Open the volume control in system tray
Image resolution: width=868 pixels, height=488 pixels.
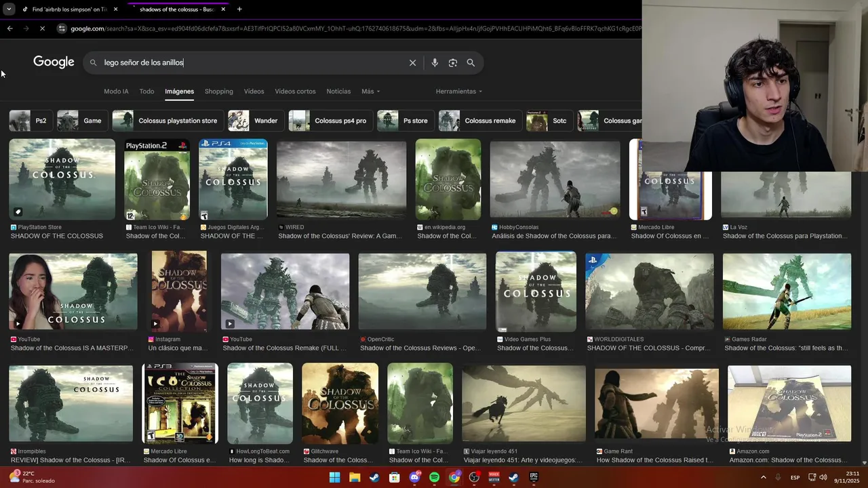(823, 477)
